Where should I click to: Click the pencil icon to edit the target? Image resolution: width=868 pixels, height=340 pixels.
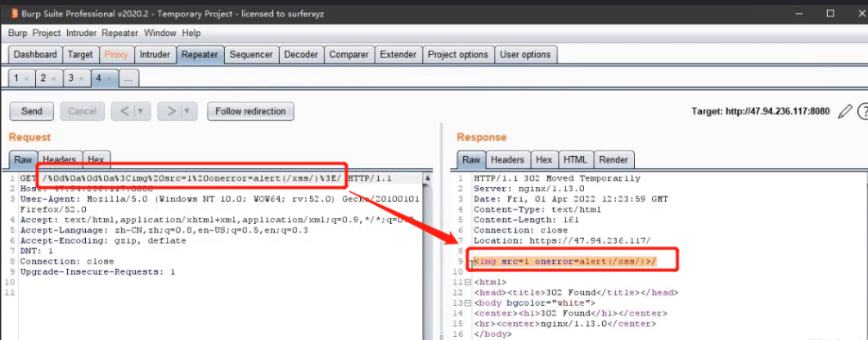pos(845,112)
